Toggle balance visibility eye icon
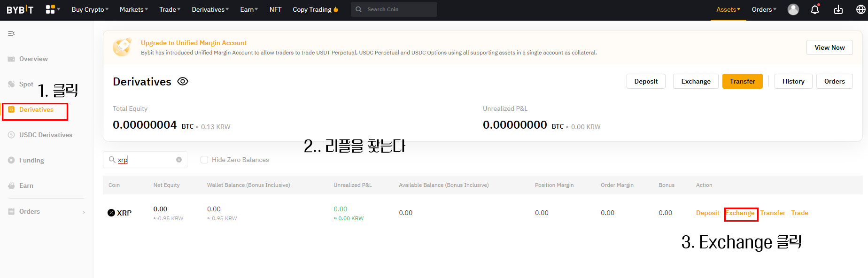 click(183, 81)
